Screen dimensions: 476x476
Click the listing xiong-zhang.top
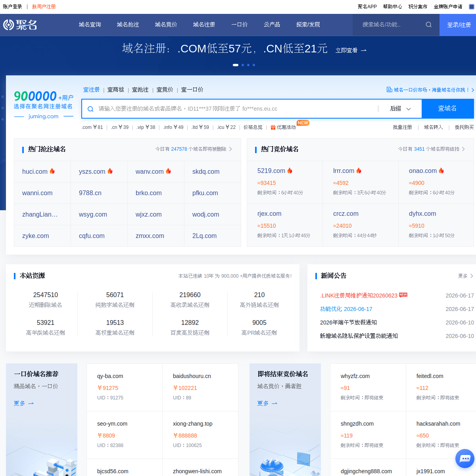193,424
